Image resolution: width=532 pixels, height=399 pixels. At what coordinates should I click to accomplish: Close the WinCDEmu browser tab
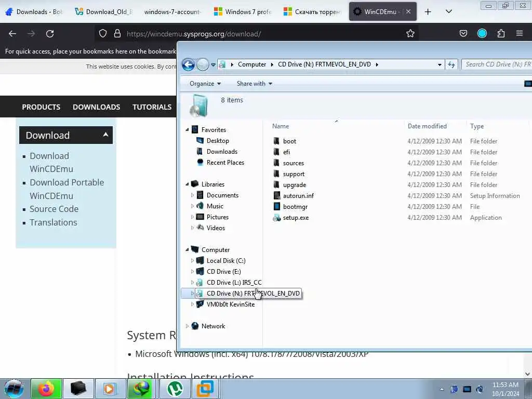pos(408,11)
